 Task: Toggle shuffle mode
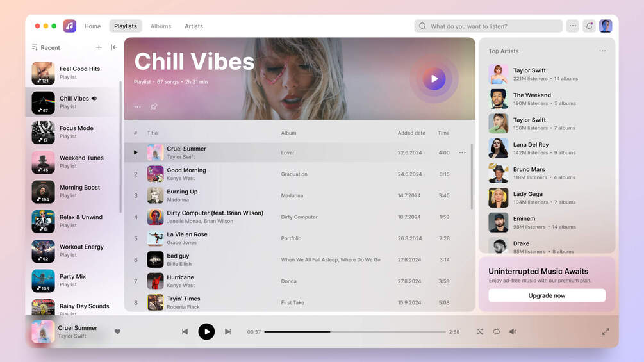[x=480, y=332]
